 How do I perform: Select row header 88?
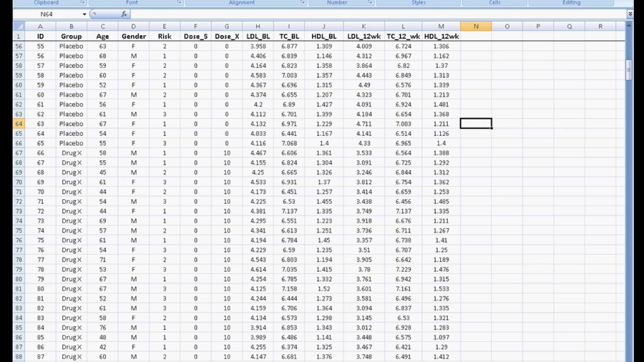19,357
